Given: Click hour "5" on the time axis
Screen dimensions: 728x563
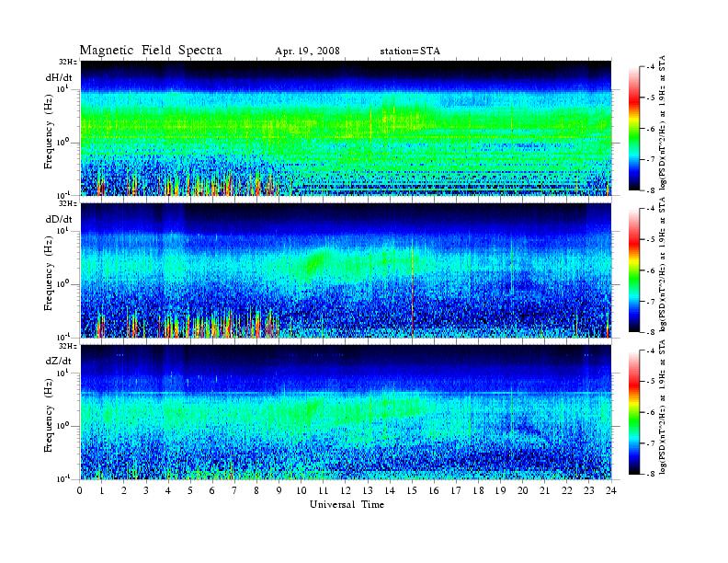Looking at the screenshot, I should point(190,490).
